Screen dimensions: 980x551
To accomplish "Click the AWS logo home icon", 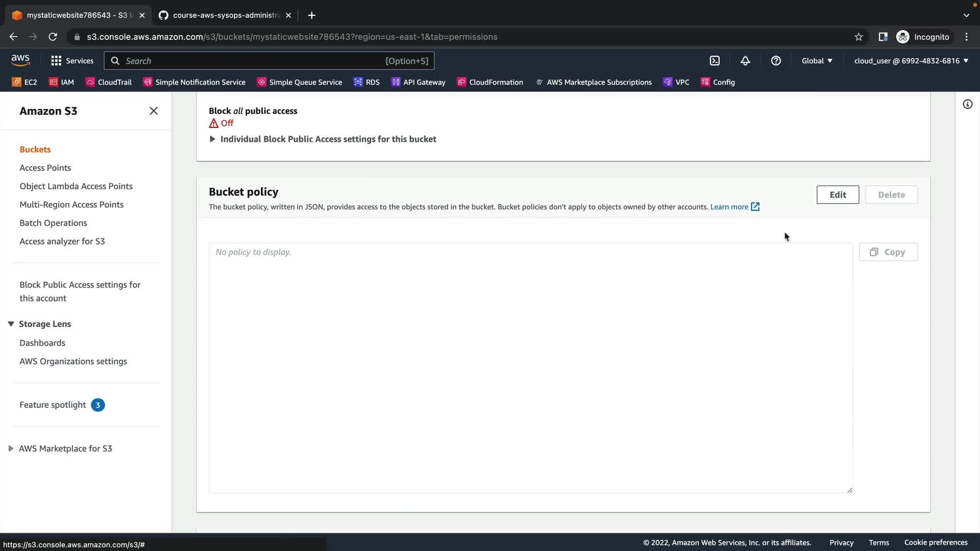I will coord(20,60).
